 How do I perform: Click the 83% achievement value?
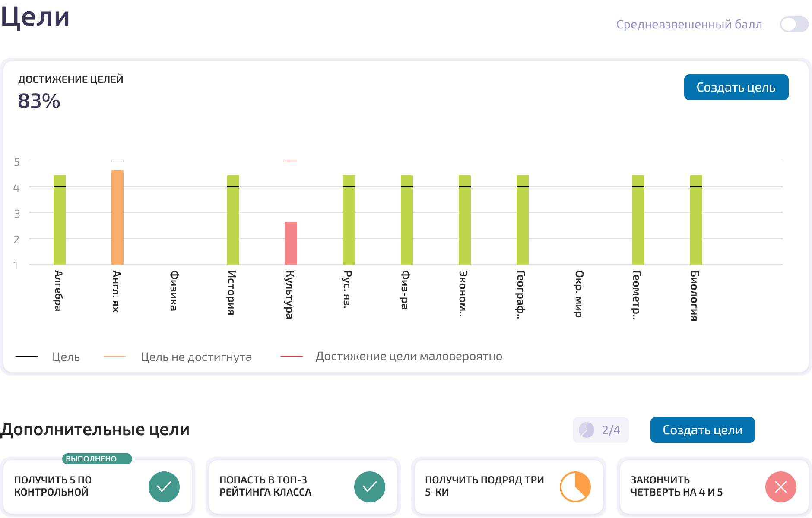pos(39,101)
